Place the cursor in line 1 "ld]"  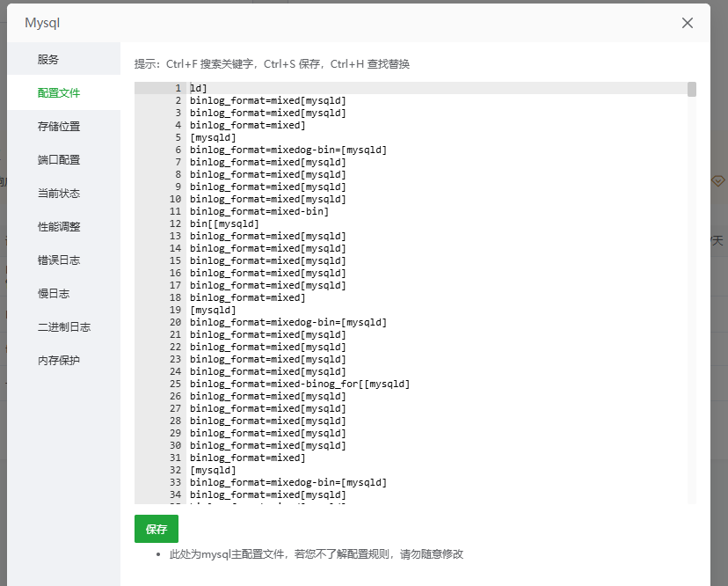tap(198, 88)
